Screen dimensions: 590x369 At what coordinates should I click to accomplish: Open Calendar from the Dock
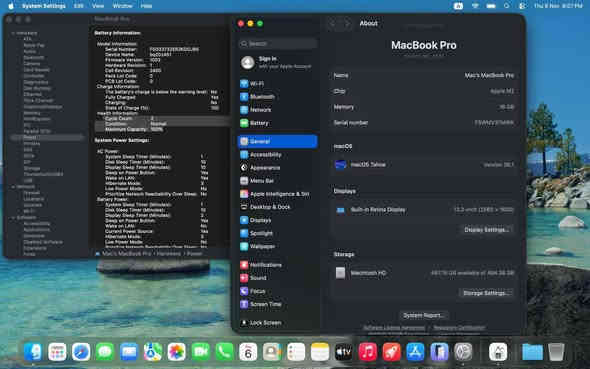[x=248, y=352]
